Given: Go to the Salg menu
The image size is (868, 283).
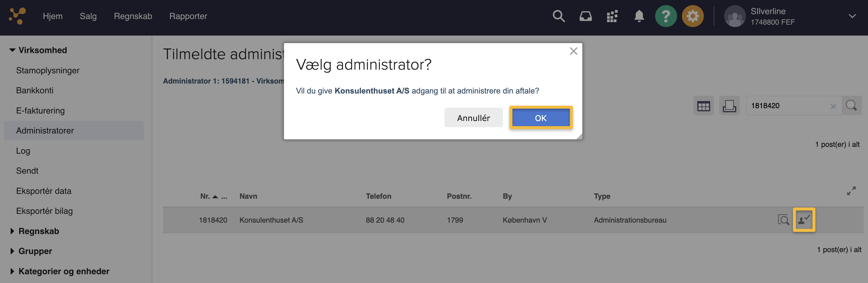Looking at the screenshot, I should [x=88, y=16].
